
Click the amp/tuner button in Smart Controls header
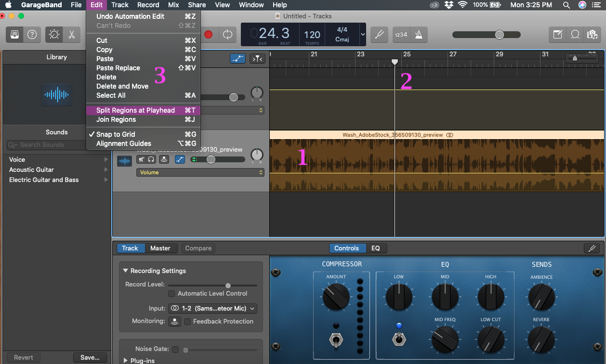pos(592,248)
